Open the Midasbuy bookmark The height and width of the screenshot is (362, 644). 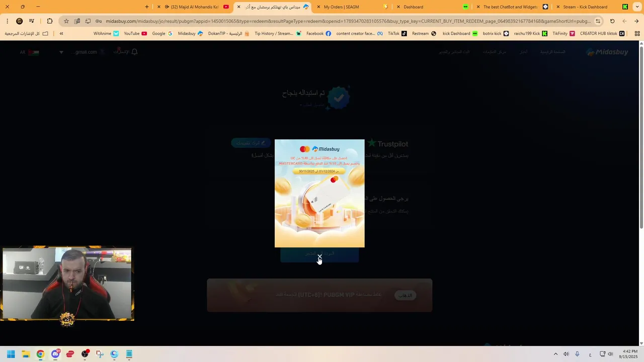click(x=190, y=34)
